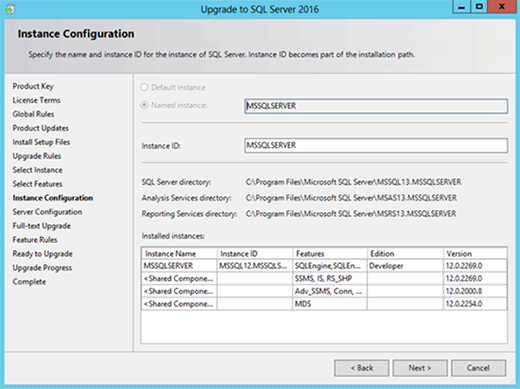Close the Upgrade to SQL Server 2016 window

coord(502,7)
